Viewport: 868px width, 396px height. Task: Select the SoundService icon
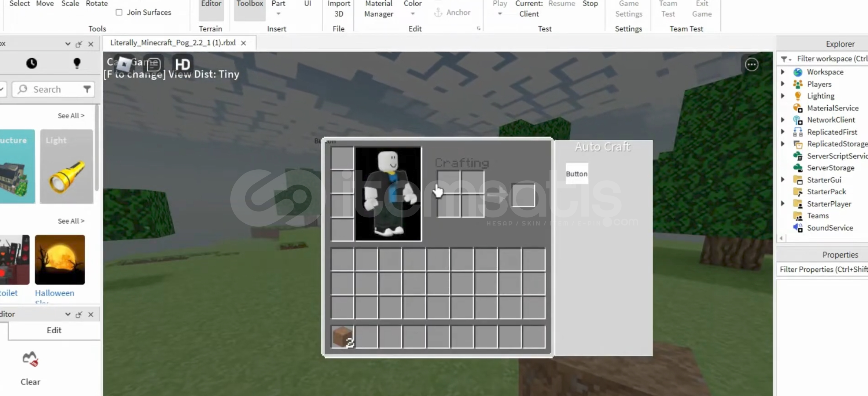798,228
